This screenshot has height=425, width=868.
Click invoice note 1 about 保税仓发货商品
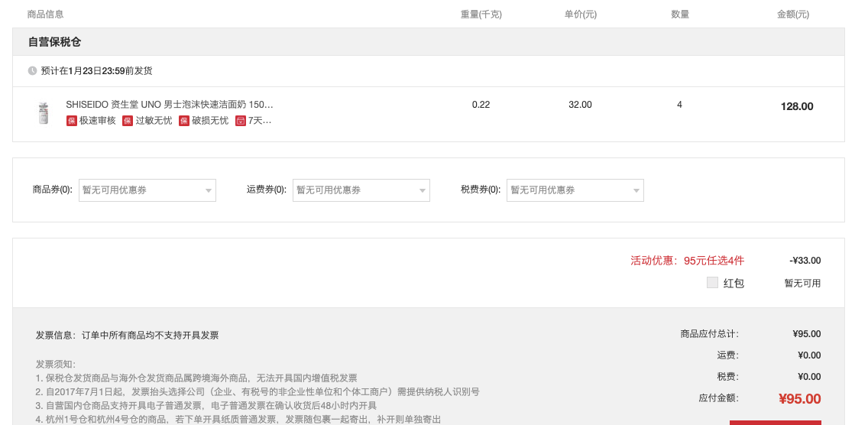pos(196,378)
